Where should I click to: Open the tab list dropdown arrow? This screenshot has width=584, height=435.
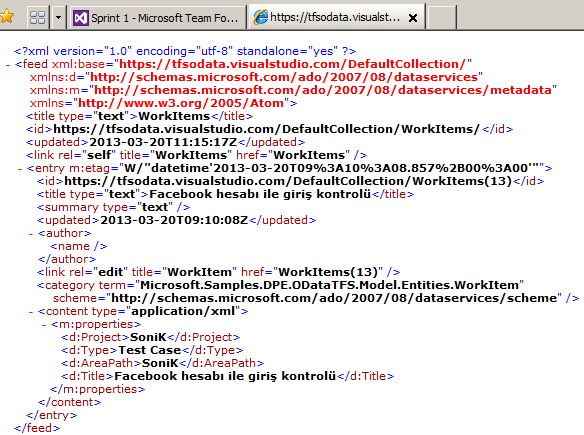pos(58,17)
